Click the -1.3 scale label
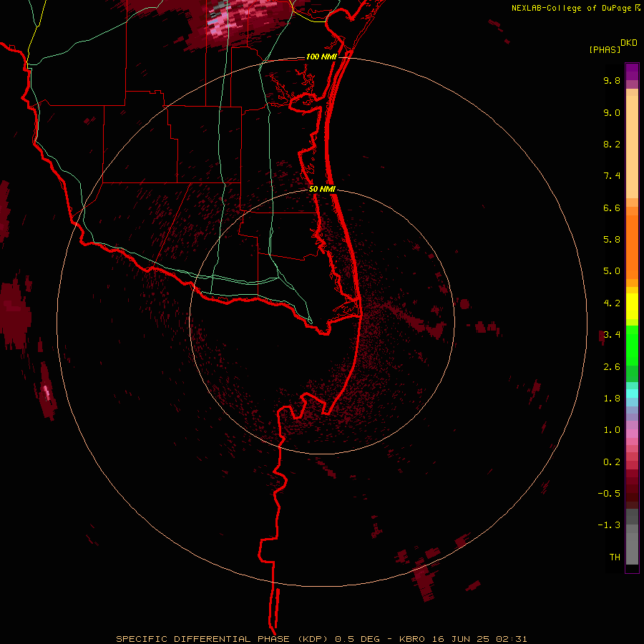The height and width of the screenshot is (644, 644). [x=609, y=525]
